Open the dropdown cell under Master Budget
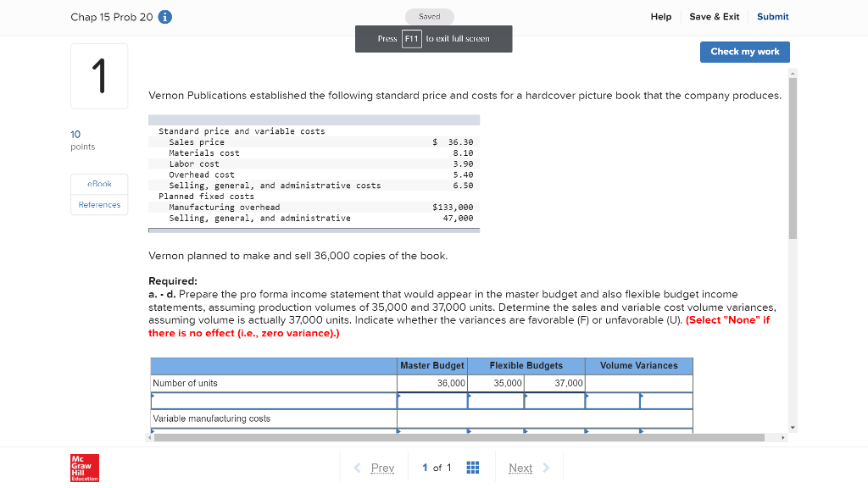The image size is (868, 488). [432, 400]
